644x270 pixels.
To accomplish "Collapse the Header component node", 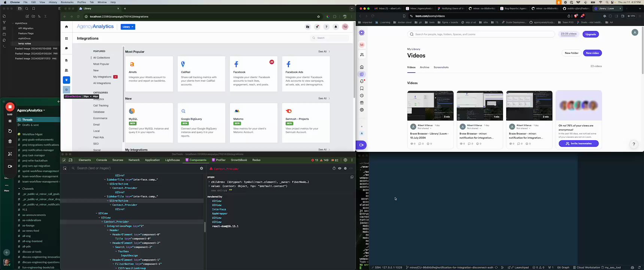I will click(108, 230).
